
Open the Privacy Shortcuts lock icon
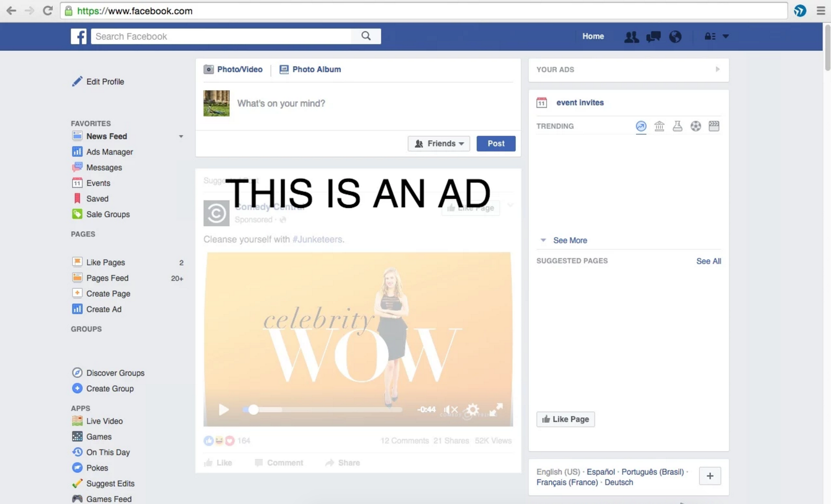point(709,36)
